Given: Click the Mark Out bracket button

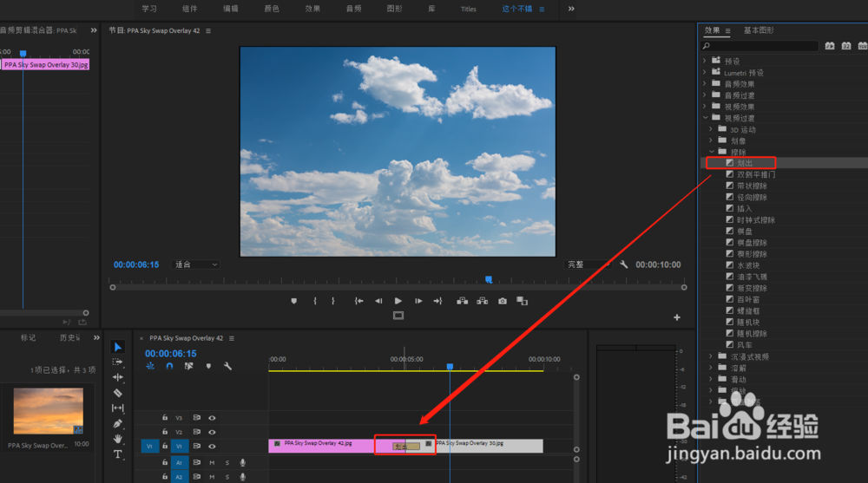Looking at the screenshot, I should 332,301.
